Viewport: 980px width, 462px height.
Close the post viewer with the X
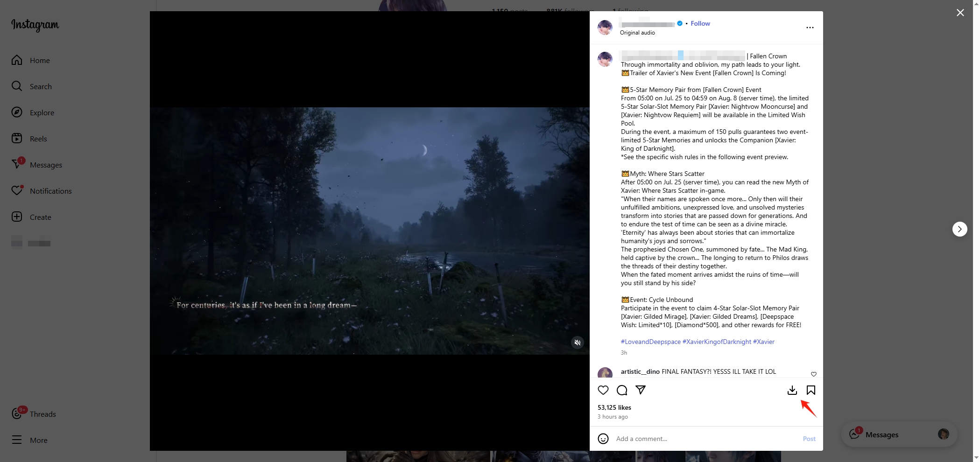(x=960, y=13)
